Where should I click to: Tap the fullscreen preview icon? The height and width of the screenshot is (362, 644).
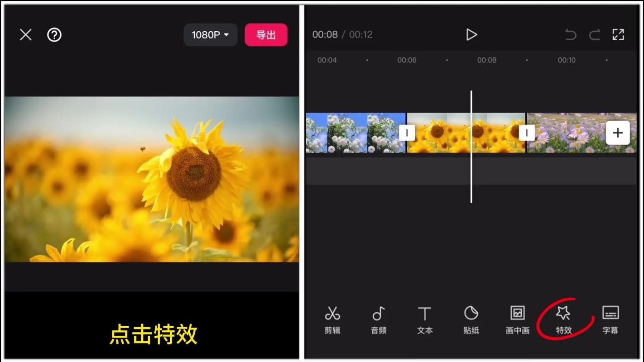coord(618,34)
